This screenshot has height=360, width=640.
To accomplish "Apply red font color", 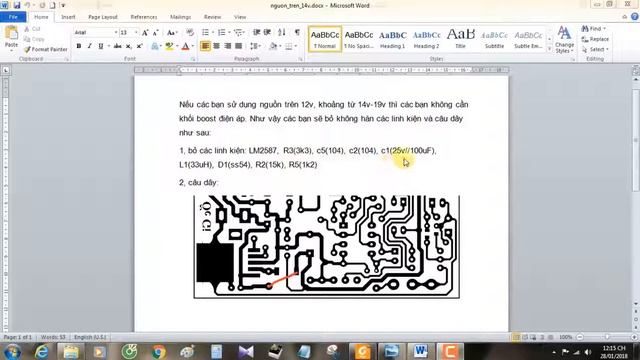I will [185, 46].
